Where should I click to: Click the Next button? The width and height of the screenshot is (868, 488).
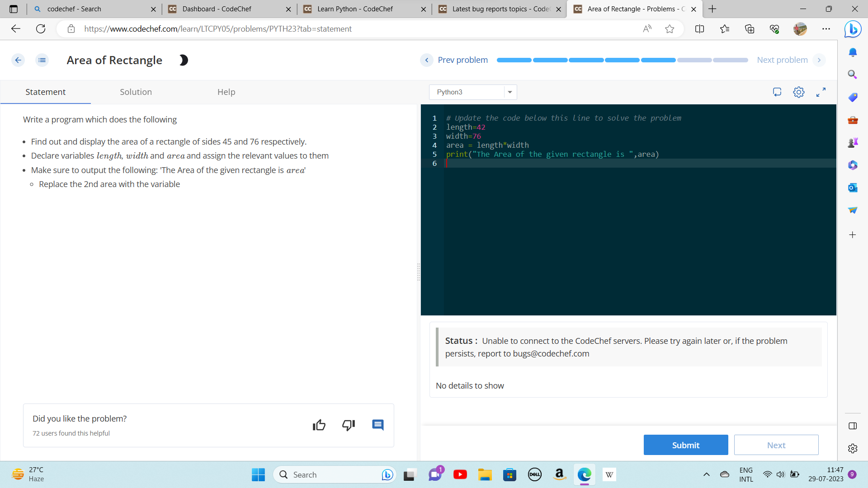click(776, 445)
